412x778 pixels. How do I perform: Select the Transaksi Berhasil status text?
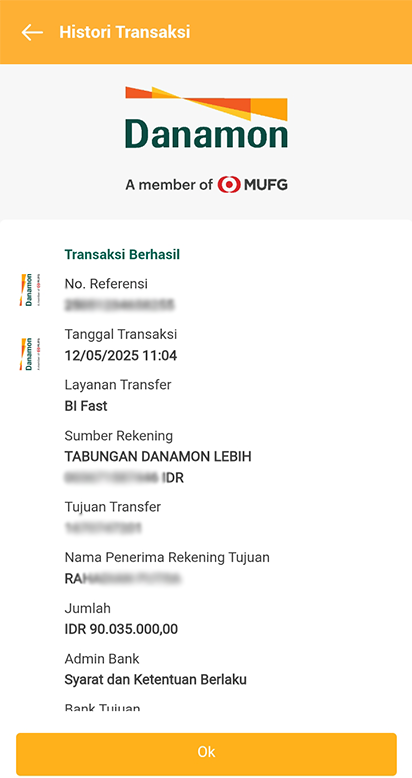click(x=122, y=255)
